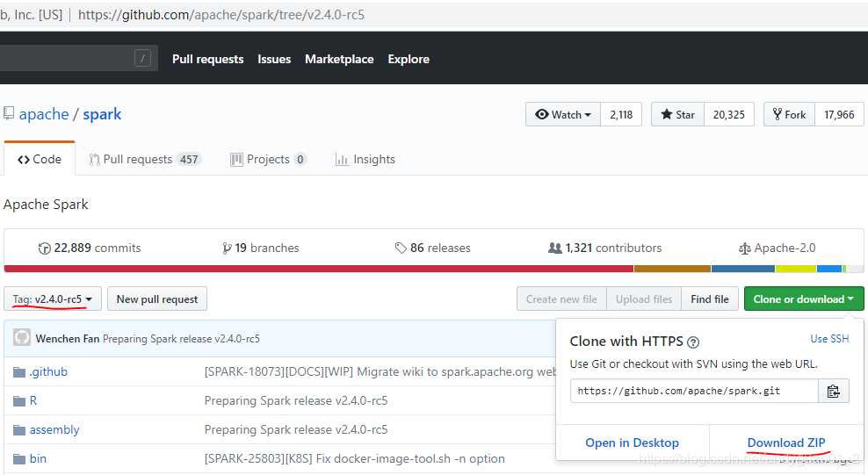The image size is (868, 475).
Task: Click the clone URL text field
Action: tap(694, 391)
